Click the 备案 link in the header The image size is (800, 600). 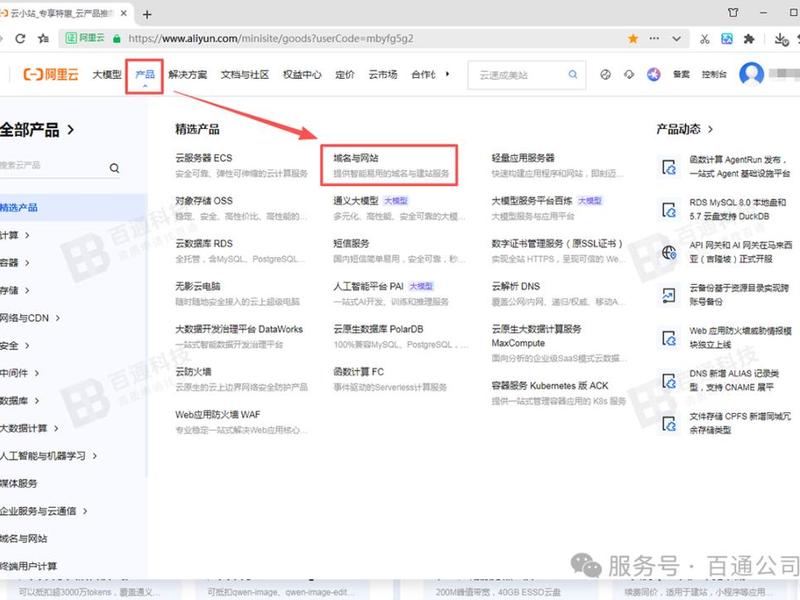pos(681,74)
